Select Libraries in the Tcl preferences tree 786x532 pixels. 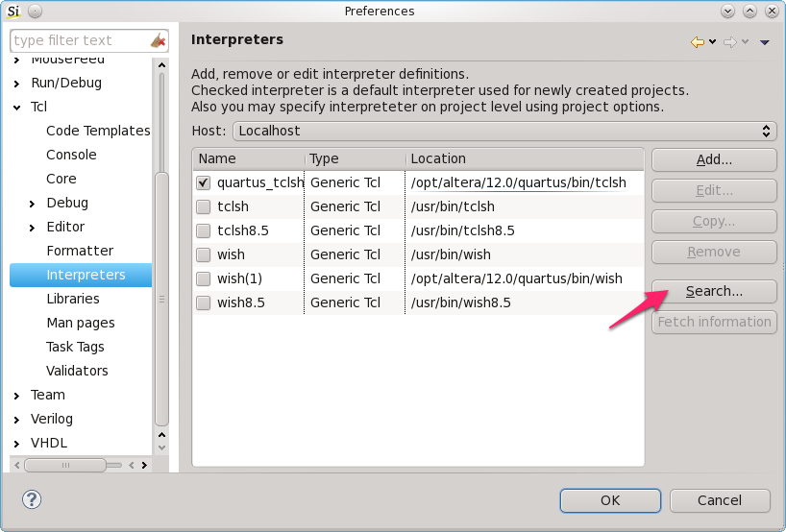(73, 299)
